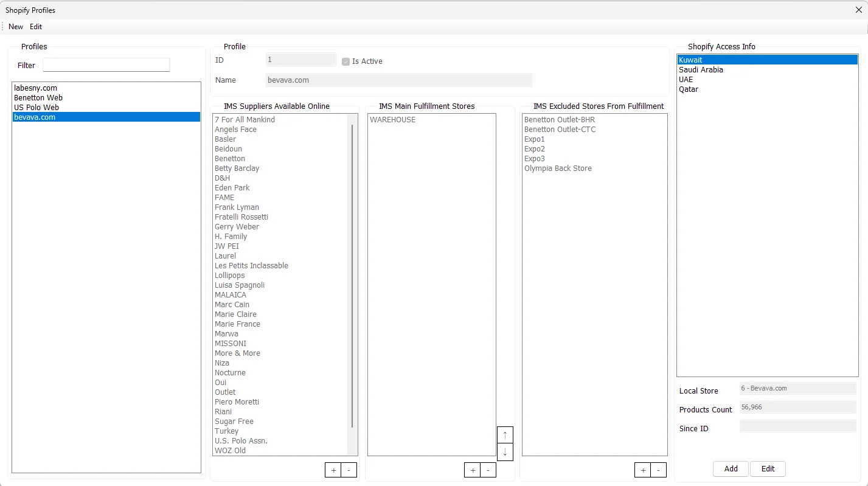Remove supplier with minus under IMS Suppliers list
Viewport: 868px width, 486px height.
(349, 470)
